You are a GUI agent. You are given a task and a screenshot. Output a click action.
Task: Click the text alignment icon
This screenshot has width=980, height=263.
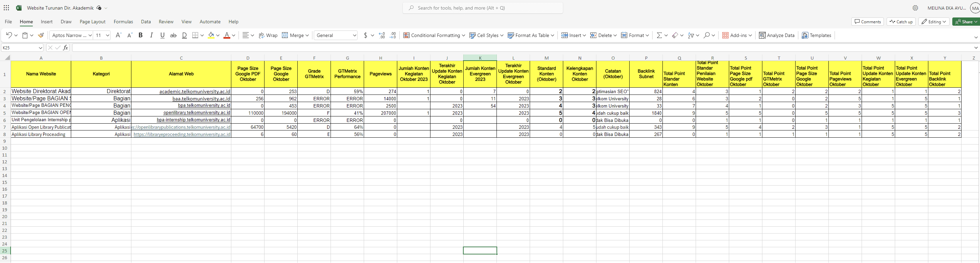point(246,35)
